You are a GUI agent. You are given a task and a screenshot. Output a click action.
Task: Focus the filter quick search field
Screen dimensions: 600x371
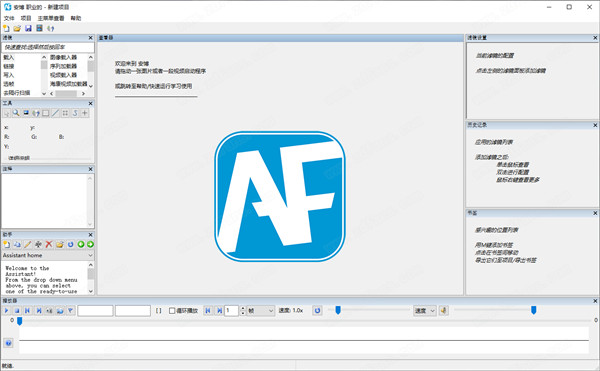(x=48, y=47)
